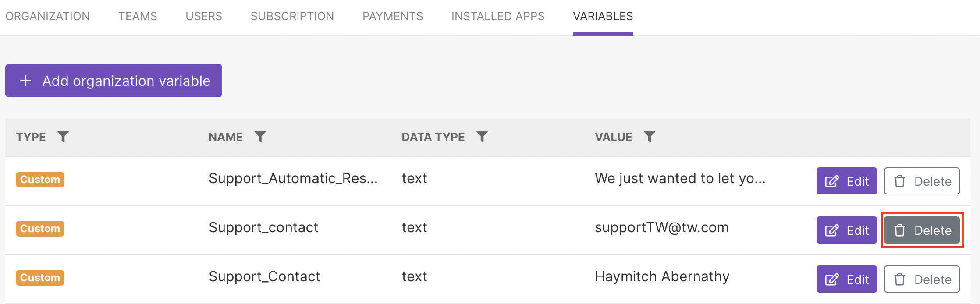Filter the VALUE column

click(650, 137)
